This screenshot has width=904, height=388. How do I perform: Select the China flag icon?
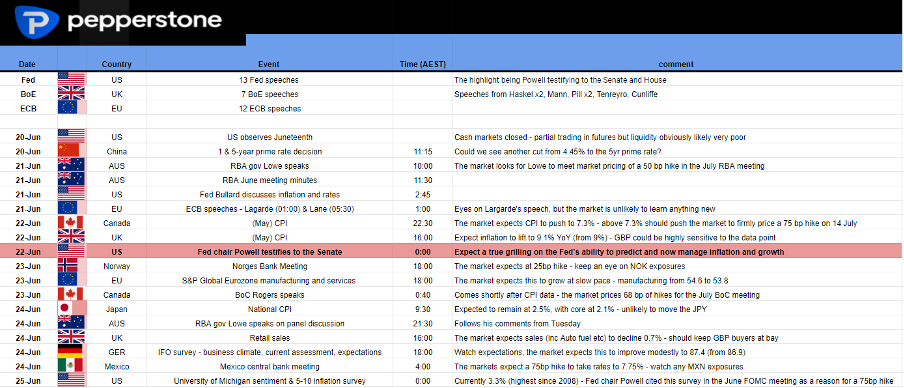click(68, 151)
